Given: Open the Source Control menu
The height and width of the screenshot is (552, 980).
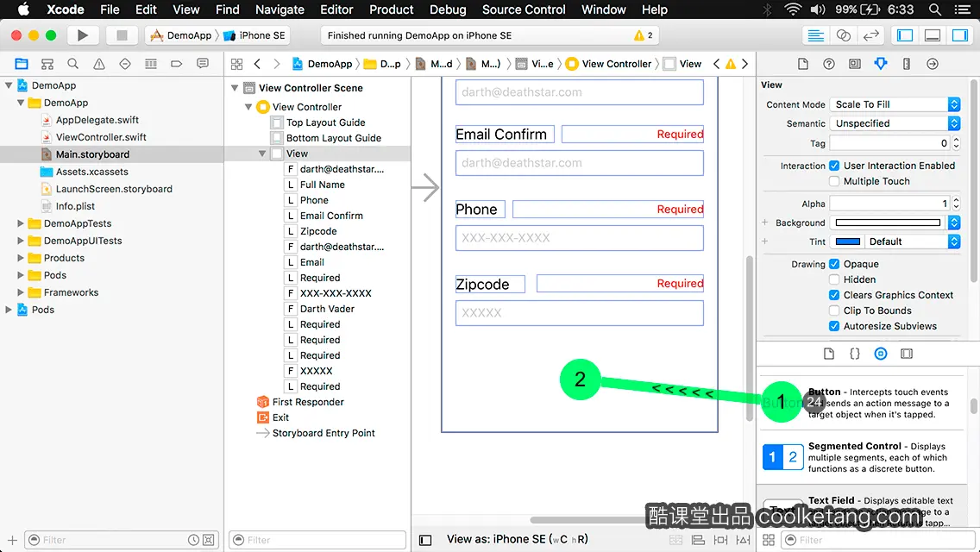Looking at the screenshot, I should click(x=524, y=9).
